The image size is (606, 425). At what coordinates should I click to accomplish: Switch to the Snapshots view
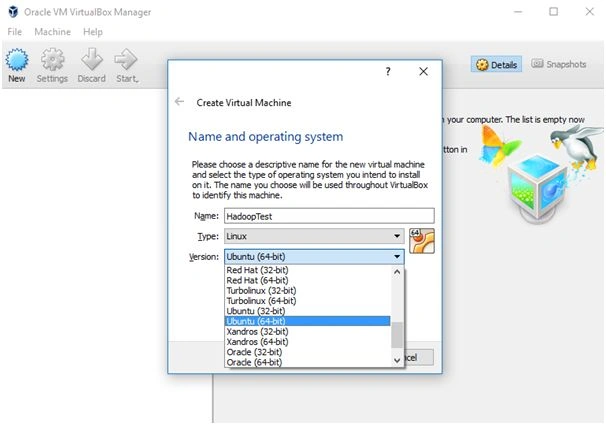558,64
